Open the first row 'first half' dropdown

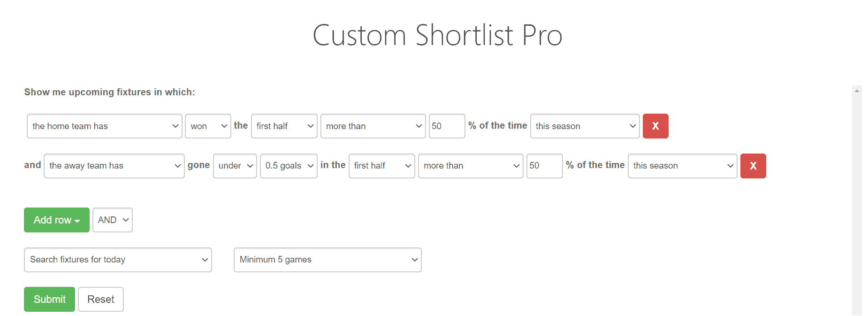[284, 126]
